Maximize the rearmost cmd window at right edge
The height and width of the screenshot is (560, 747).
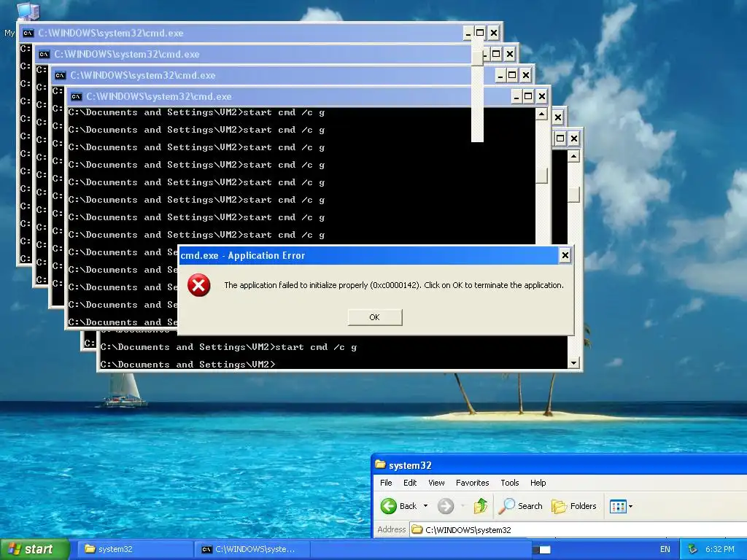[561, 139]
